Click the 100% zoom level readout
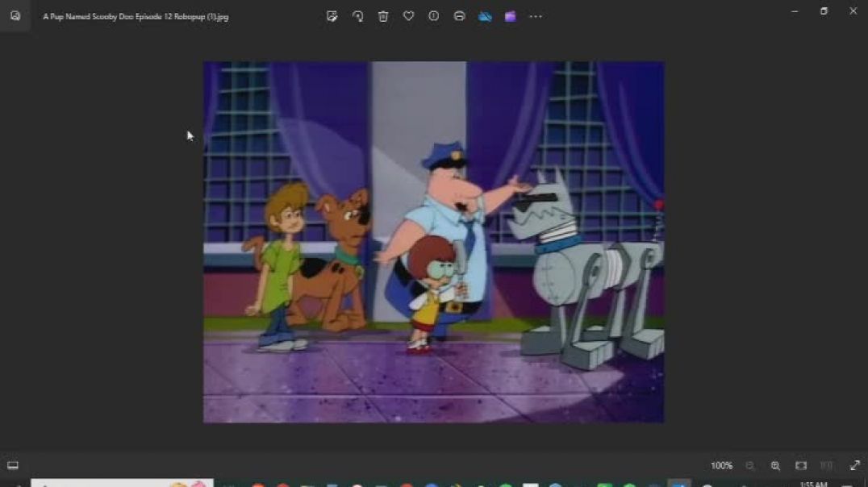 [721, 466]
